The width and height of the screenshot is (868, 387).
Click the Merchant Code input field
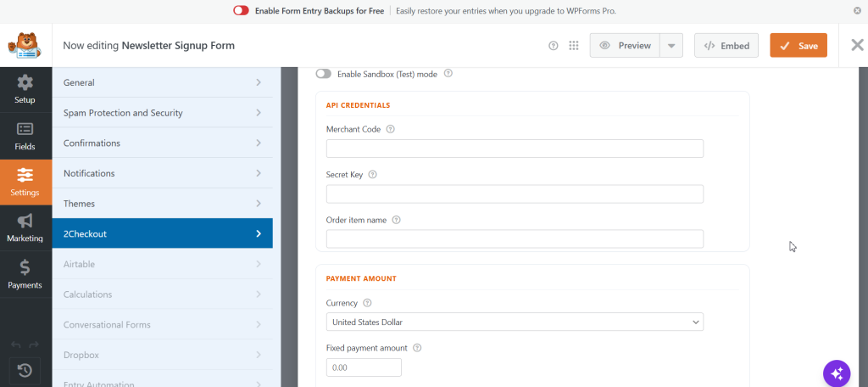tap(515, 149)
